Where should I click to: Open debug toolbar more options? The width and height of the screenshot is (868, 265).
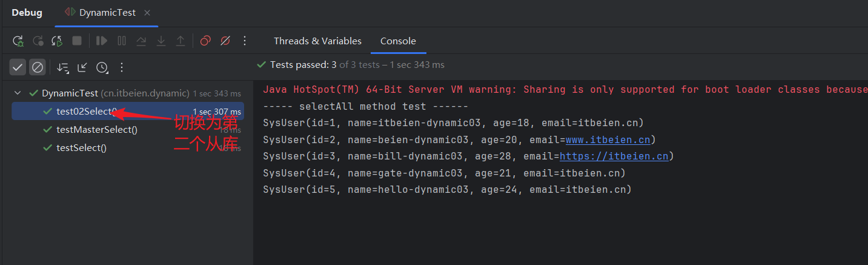point(245,41)
